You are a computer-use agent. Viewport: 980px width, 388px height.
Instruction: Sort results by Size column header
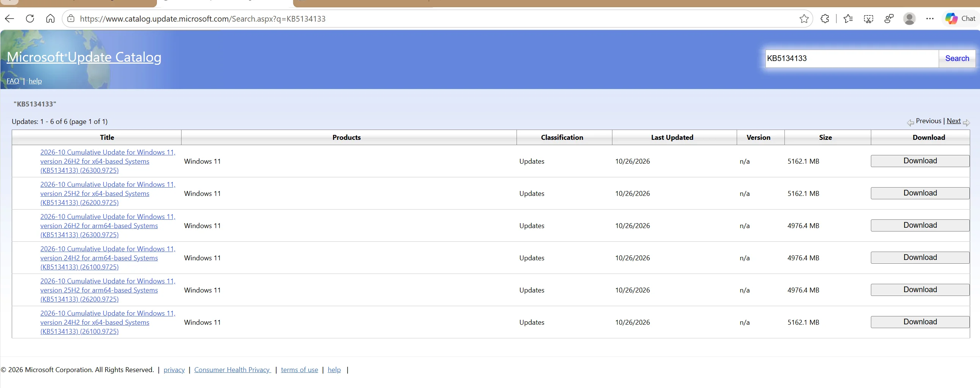(x=825, y=137)
